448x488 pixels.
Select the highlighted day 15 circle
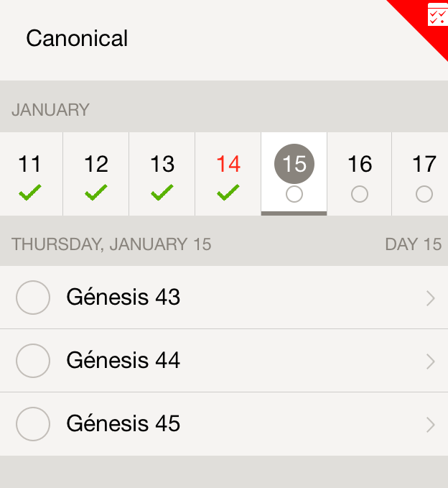pos(294,164)
